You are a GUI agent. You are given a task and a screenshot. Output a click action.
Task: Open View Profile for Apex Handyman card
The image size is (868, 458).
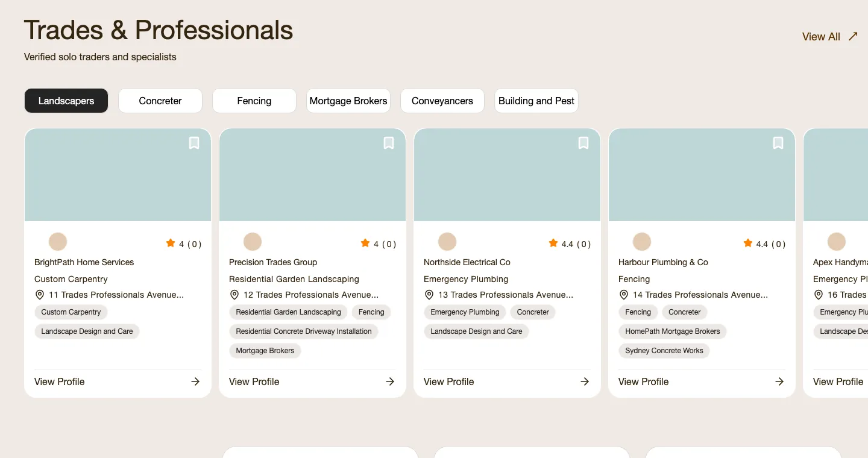tap(838, 381)
